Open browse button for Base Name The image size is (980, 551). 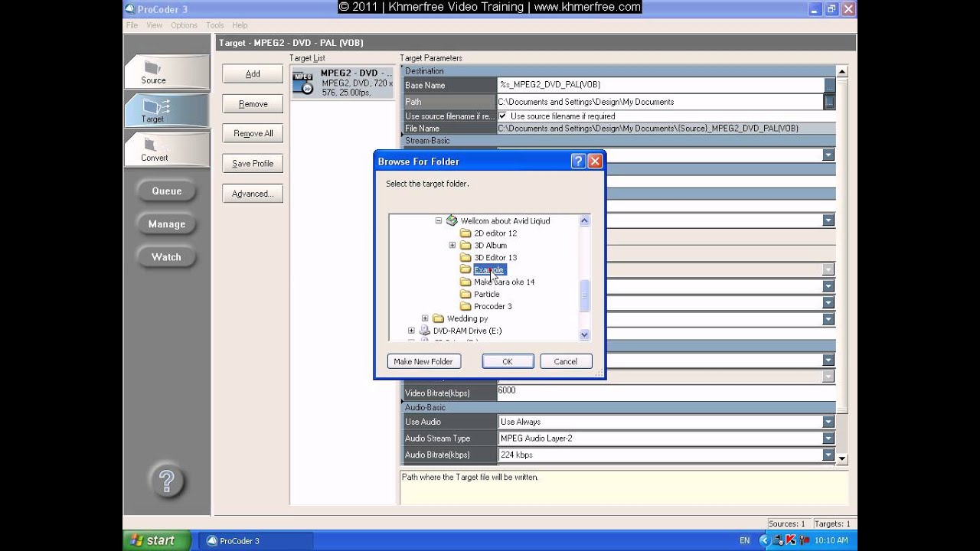coord(829,85)
